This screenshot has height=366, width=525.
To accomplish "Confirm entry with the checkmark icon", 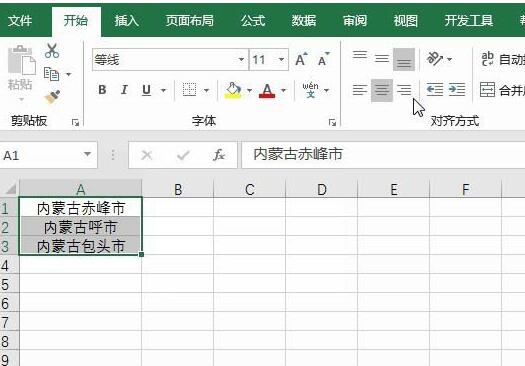I will (183, 155).
